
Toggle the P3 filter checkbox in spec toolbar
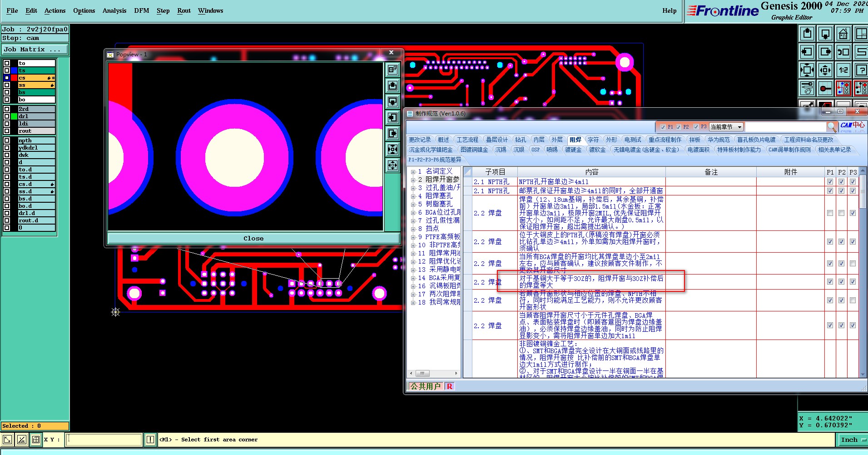coord(696,127)
